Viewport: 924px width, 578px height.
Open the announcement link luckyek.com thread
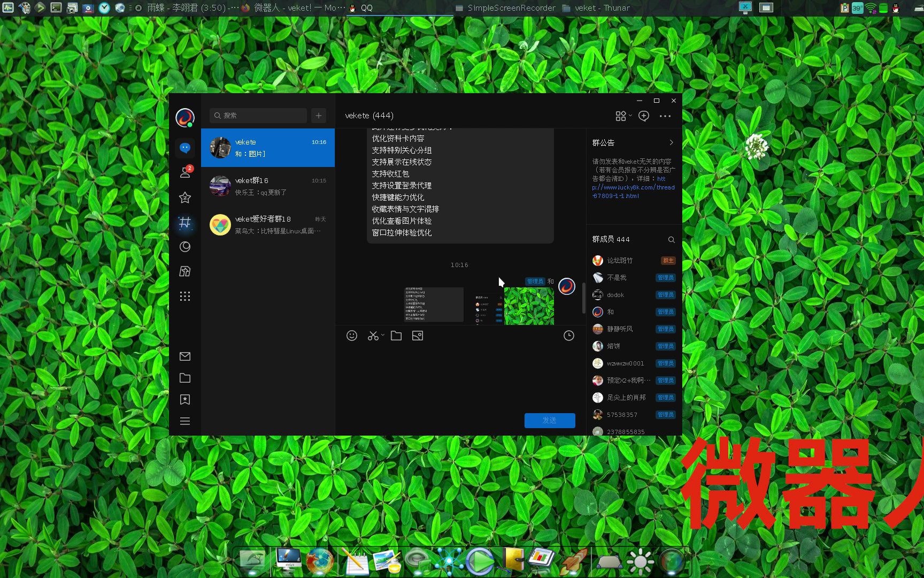click(633, 187)
